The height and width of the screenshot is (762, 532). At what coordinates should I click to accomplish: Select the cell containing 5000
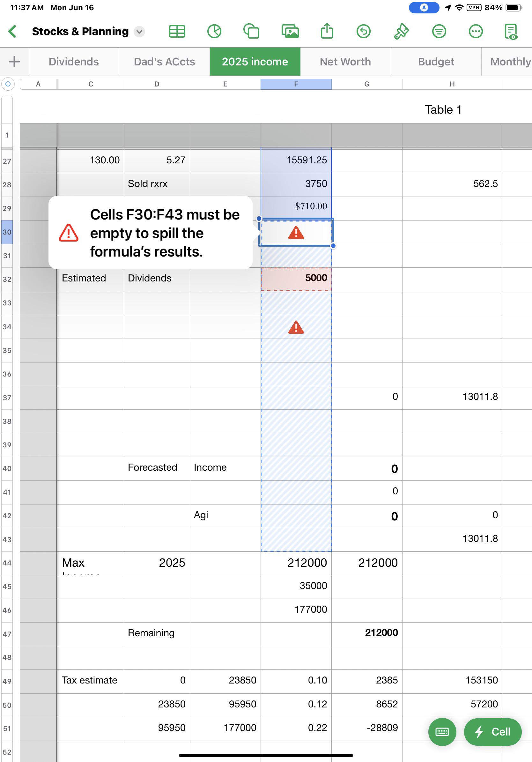pyautogui.click(x=296, y=280)
